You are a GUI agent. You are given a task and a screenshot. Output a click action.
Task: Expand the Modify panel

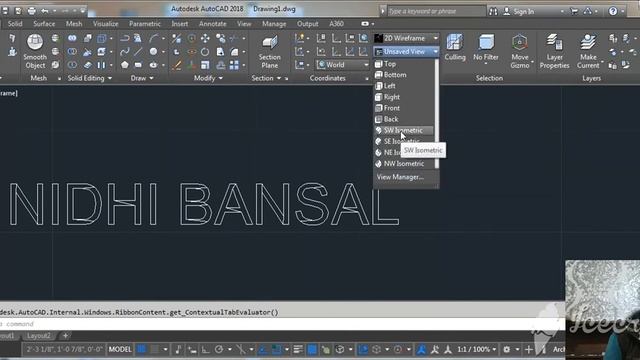click(208, 78)
